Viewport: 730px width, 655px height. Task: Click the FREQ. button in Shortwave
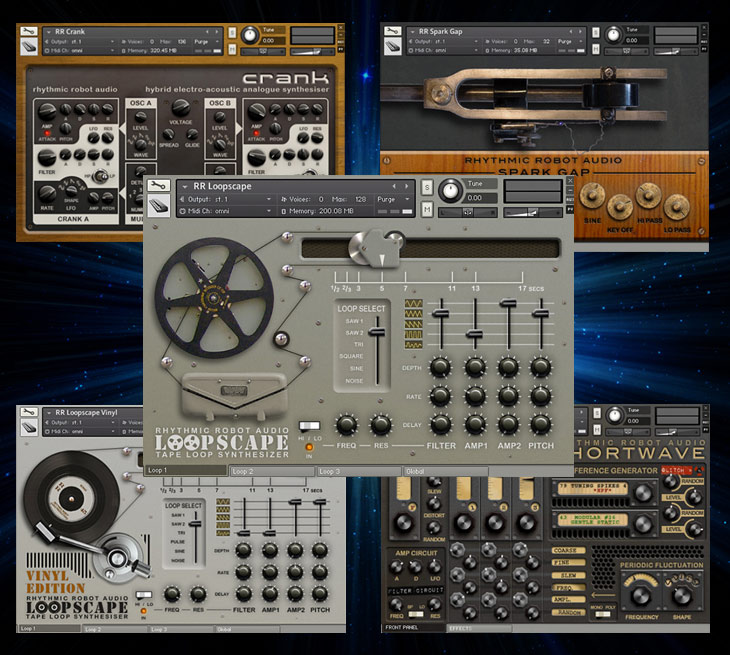click(568, 587)
